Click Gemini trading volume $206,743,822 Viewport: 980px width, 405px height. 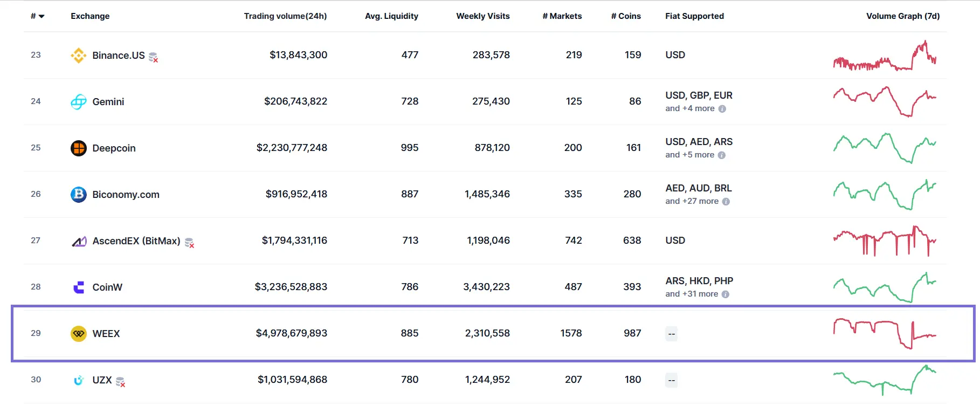click(x=295, y=101)
